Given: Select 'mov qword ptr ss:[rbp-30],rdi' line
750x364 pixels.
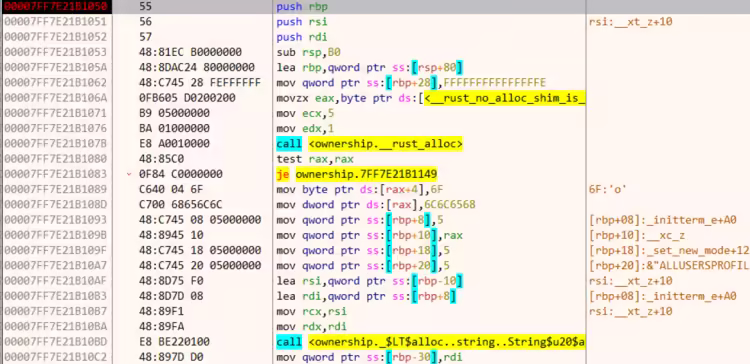Looking at the screenshot, I should (x=370, y=357).
